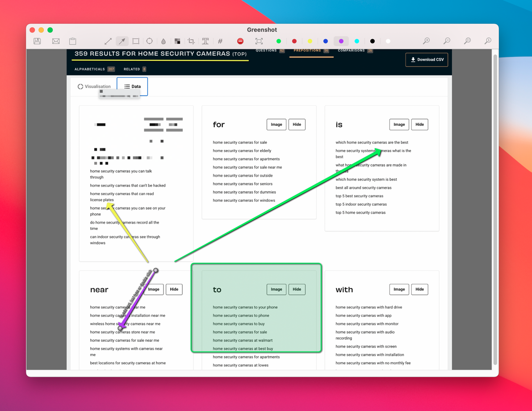This screenshot has height=411, width=532.
Task: Click 'home security cameras for sale near me' in near card
Action: click(x=125, y=340)
